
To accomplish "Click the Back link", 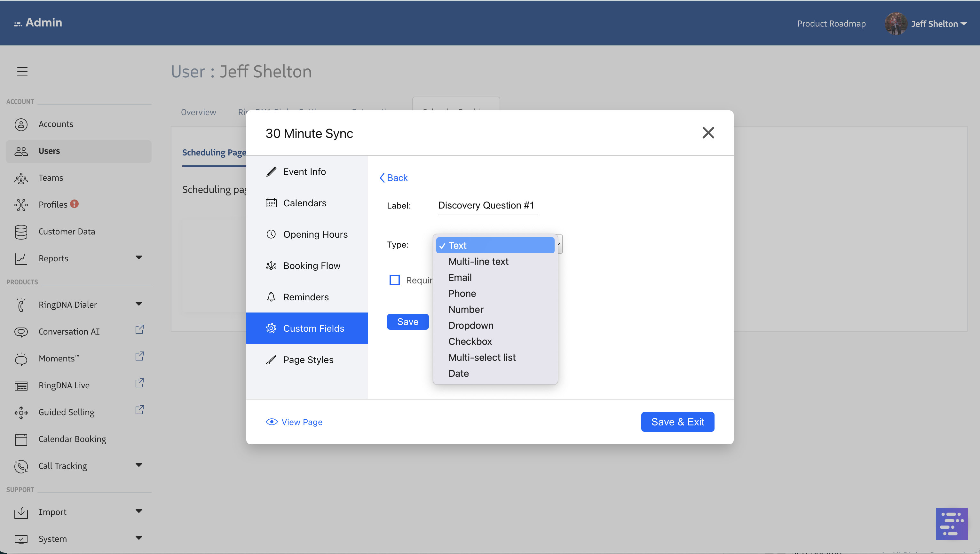I will pos(393,178).
